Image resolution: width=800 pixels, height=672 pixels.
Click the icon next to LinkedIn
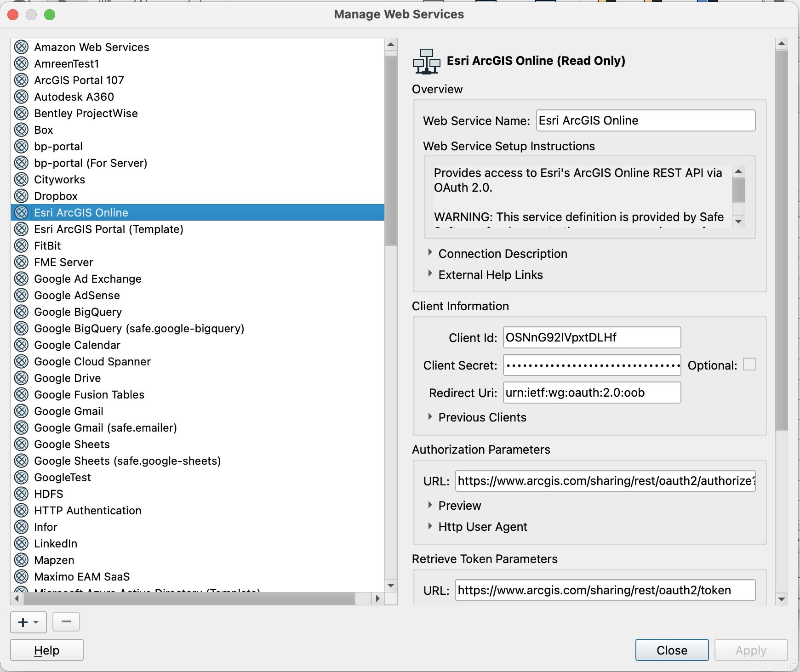click(x=21, y=543)
